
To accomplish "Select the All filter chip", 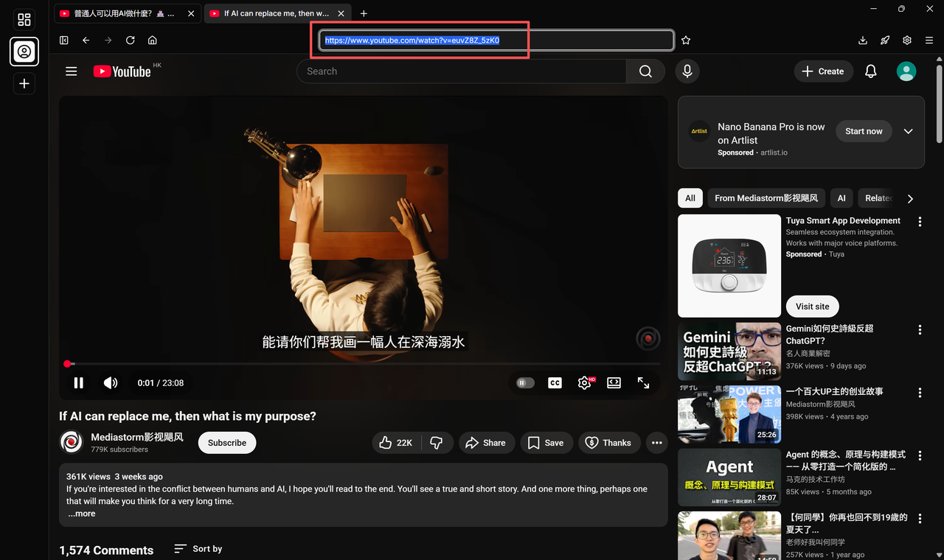I will [690, 198].
